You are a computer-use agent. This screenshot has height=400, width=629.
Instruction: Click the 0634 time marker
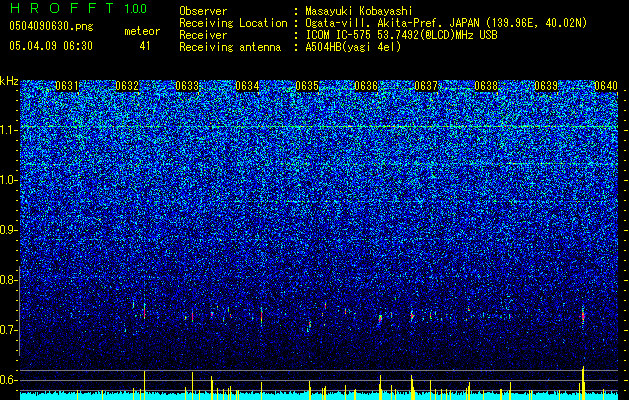point(247,86)
